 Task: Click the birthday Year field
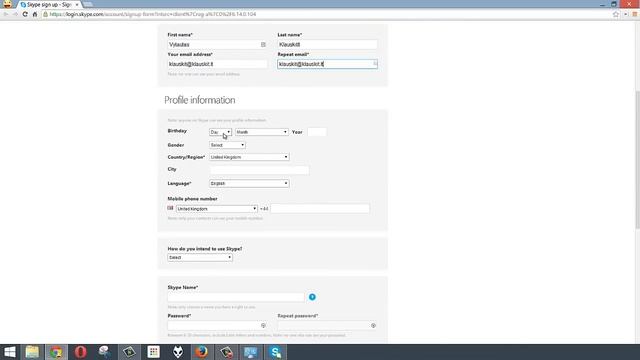click(317, 132)
